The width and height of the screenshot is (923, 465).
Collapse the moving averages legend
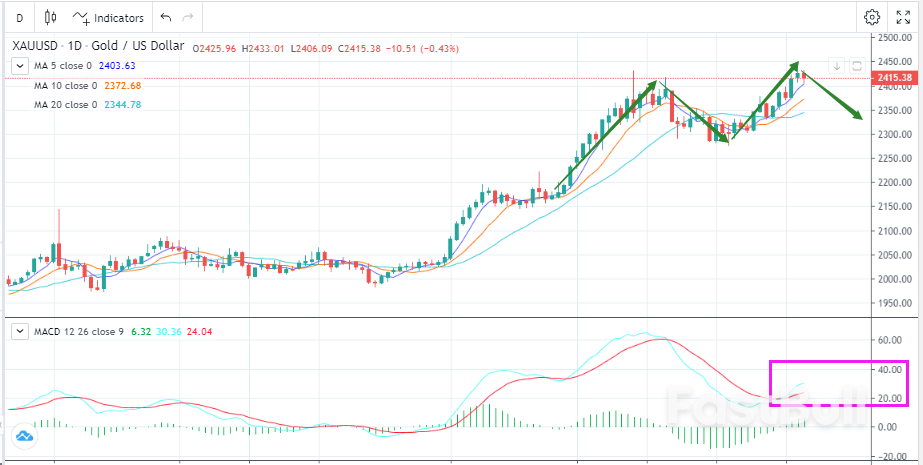coord(21,66)
